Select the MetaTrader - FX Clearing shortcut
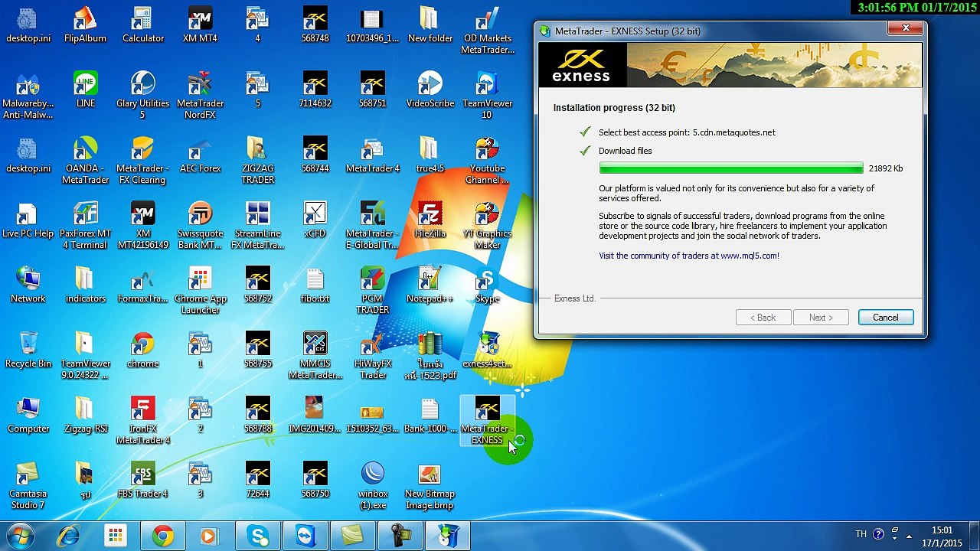Screen dimensions: 980x551 143,161
